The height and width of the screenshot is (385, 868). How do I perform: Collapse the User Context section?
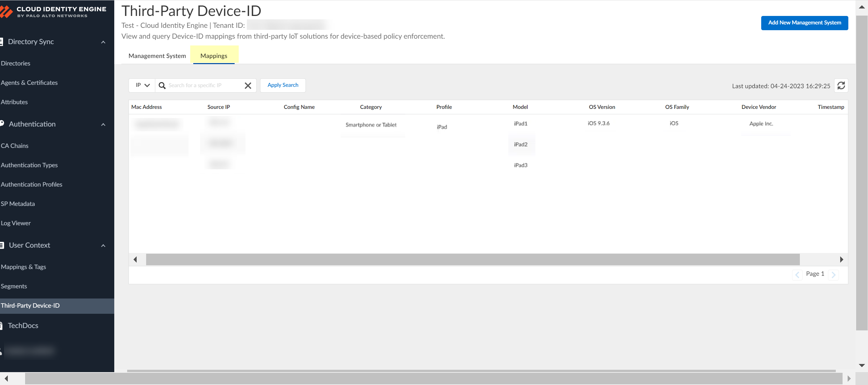pos(103,246)
